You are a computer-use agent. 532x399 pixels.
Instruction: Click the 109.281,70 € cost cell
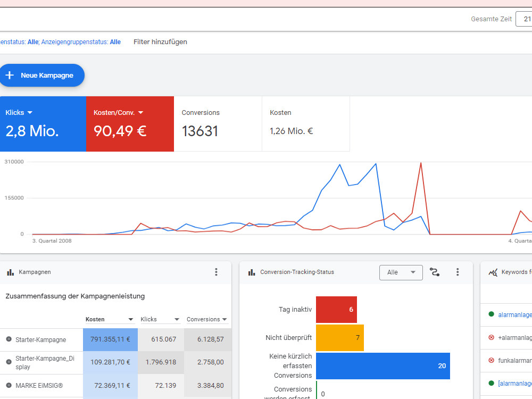pos(110,362)
